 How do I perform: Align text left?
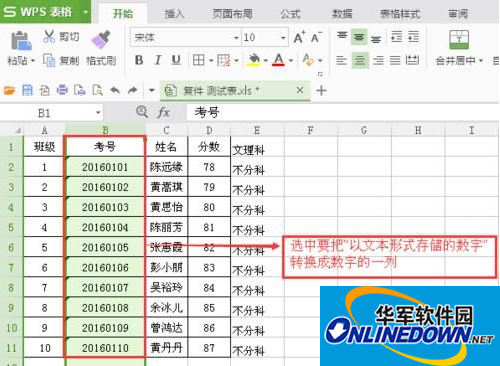click(x=341, y=60)
